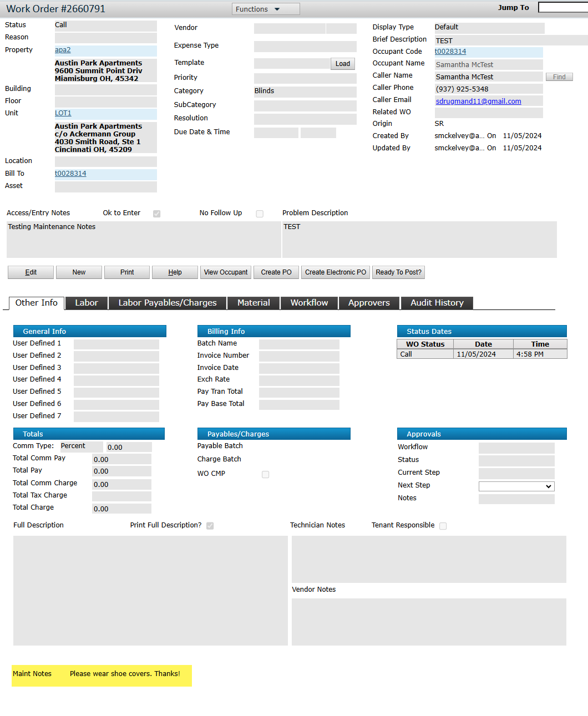Check the No Follow Up checkbox
This screenshot has height=716, width=588.
pyautogui.click(x=260, y=214)
